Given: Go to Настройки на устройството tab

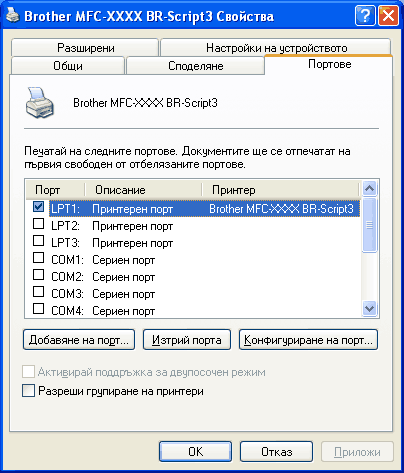Looking at the screenshot, I should [x=276, y=48].
